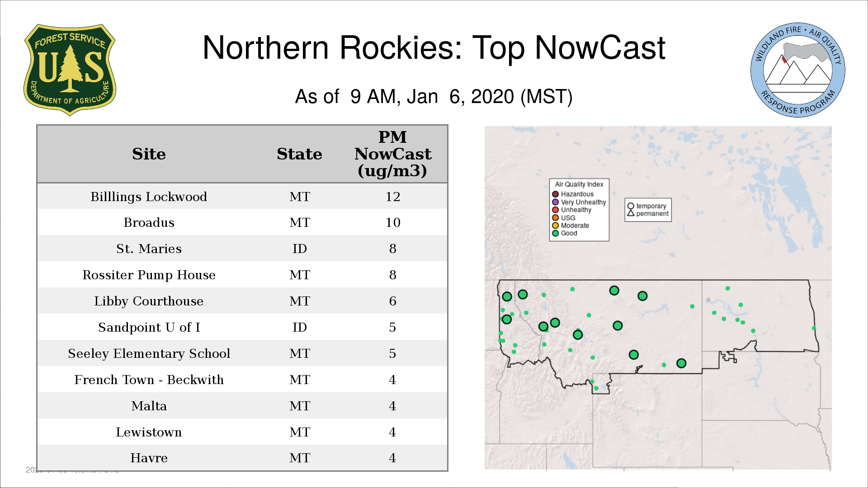Click the Wildland Fire Air Quality Response Program logo
Viewport: 868px width, 488px height.
pos(797,70)
